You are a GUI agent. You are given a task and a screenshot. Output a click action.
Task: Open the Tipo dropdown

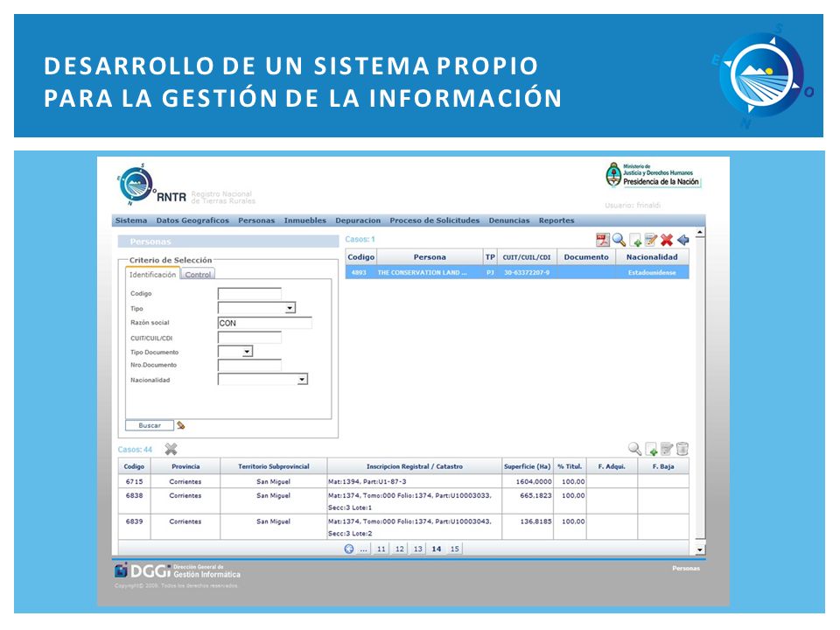coord(290,308)
